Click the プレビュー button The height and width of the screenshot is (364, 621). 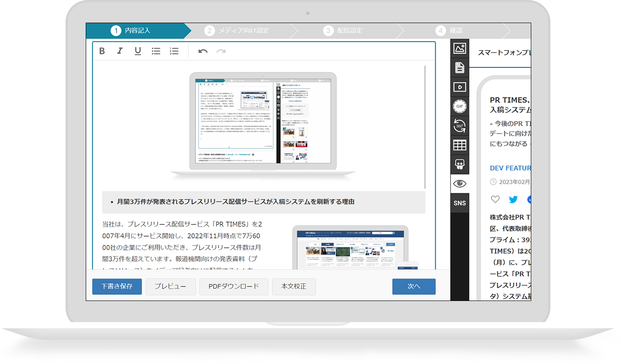coord(171,286)
